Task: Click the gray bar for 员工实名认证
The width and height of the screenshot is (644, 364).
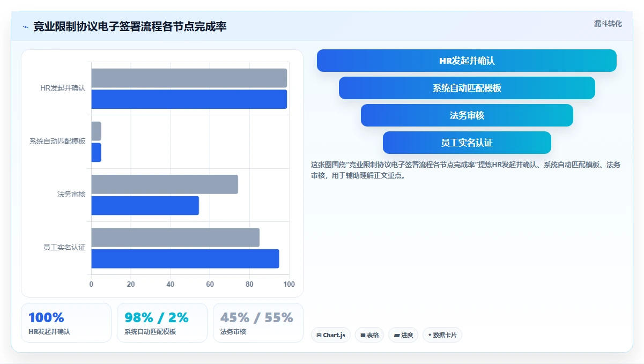Action: 175,237
